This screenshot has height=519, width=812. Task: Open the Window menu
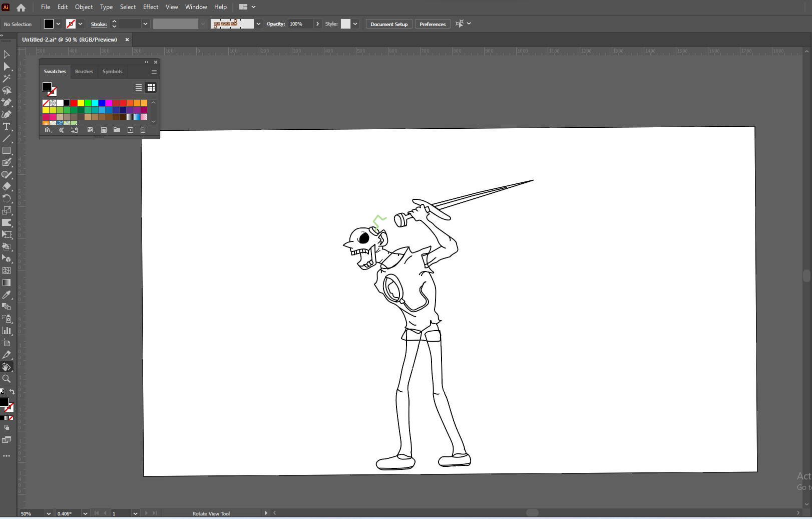pos(196,7)
